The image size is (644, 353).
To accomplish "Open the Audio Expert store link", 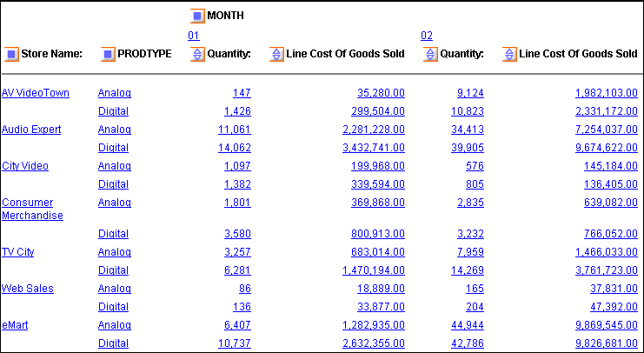I will 31,130.
